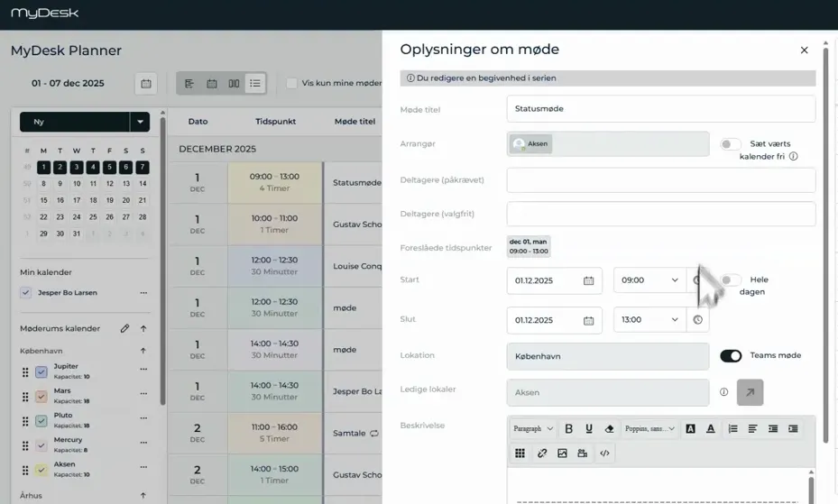
Task: Insert video in description editor
Action: coord(583,454)
